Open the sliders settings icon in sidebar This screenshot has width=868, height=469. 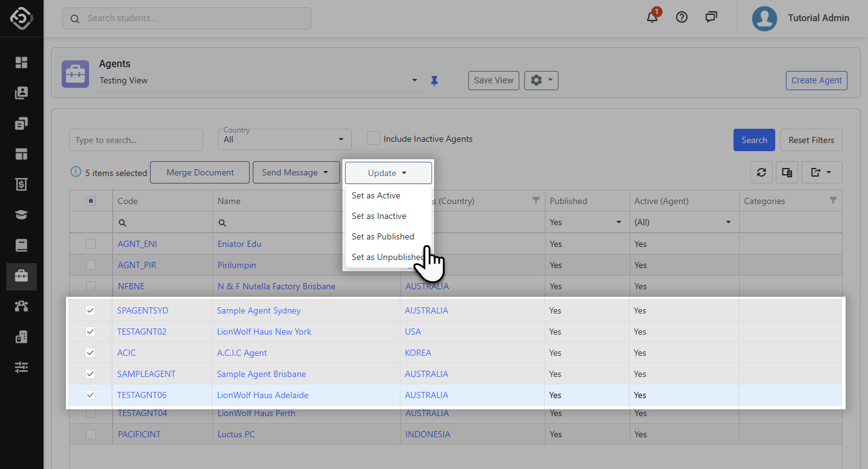[22, 368]
